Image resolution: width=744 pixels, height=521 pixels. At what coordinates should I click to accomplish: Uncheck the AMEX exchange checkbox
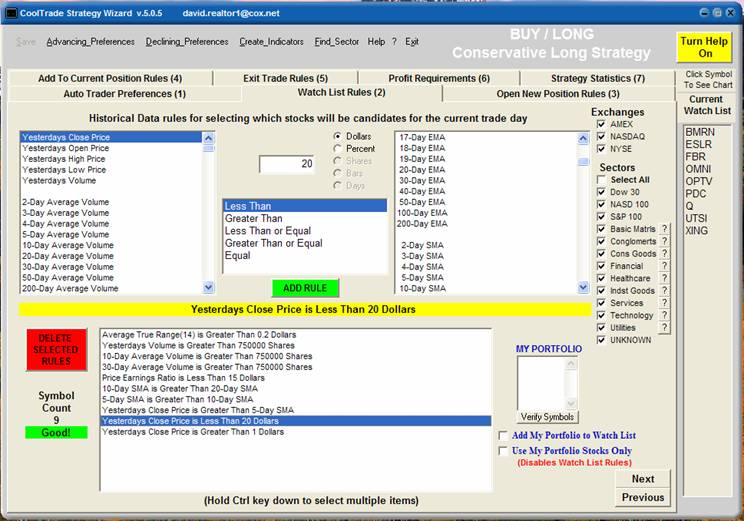click(601, 124)
